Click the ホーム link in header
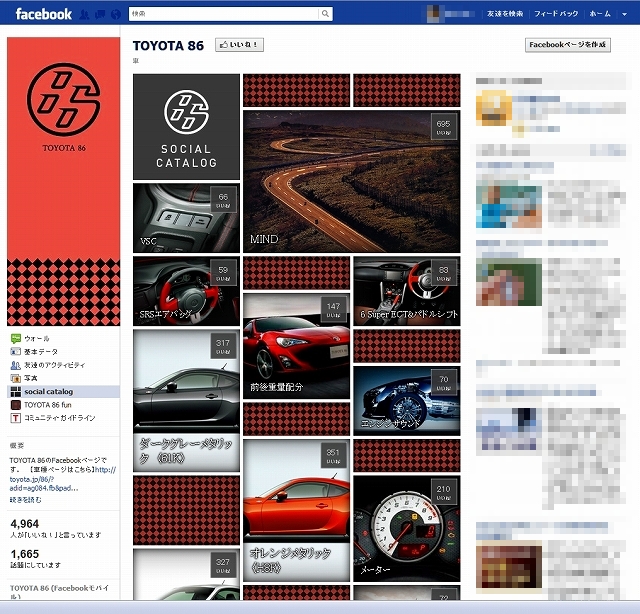Screen dimensions: 640x614 pyautogui.click(x=600, y=14)
